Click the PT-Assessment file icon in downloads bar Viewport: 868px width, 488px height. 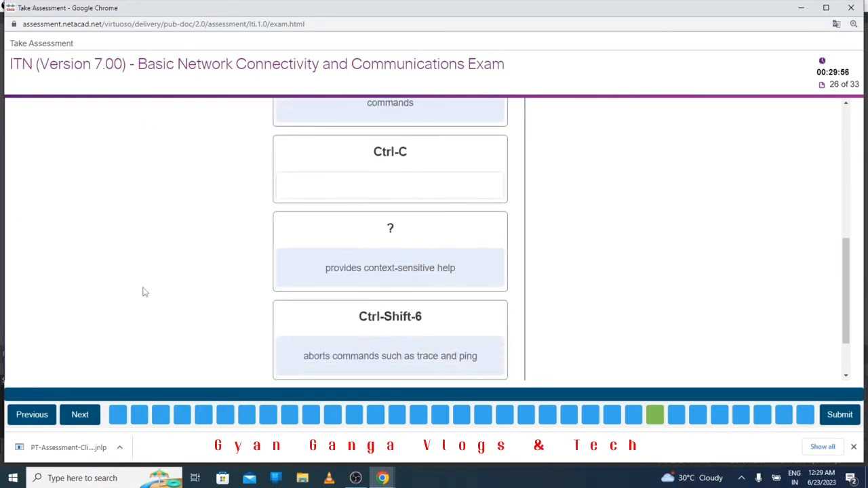pyautogui.click(x=19, y=447)
